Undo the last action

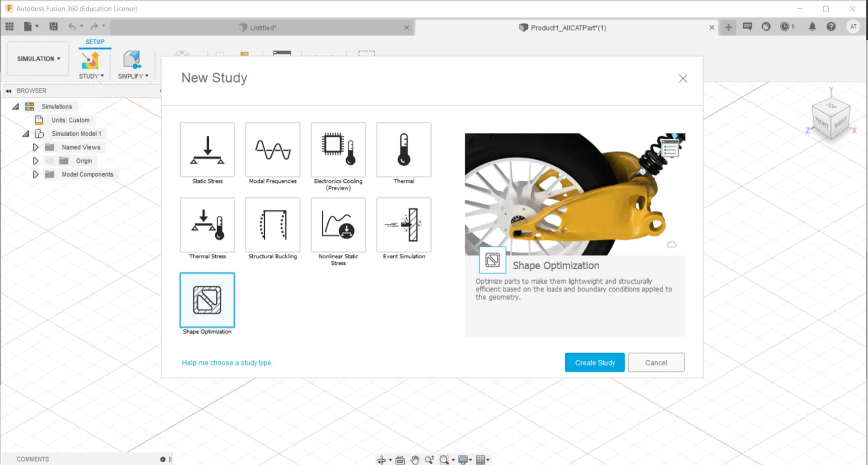tap(72, 27)
